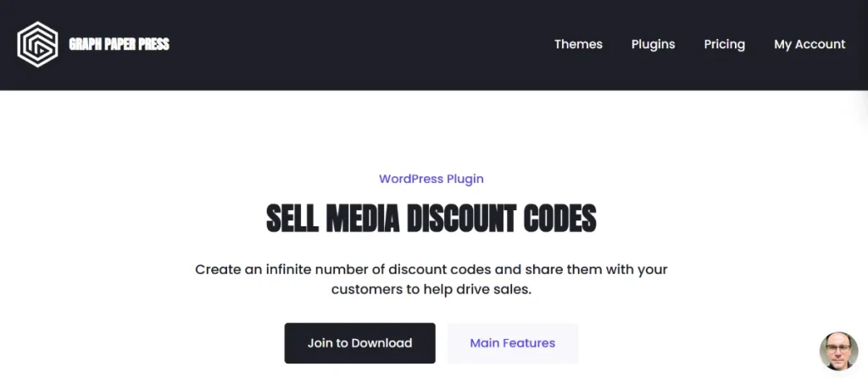The image size is (868, 378).
Task: Click the word SELL in the heading
Action: 291,219
